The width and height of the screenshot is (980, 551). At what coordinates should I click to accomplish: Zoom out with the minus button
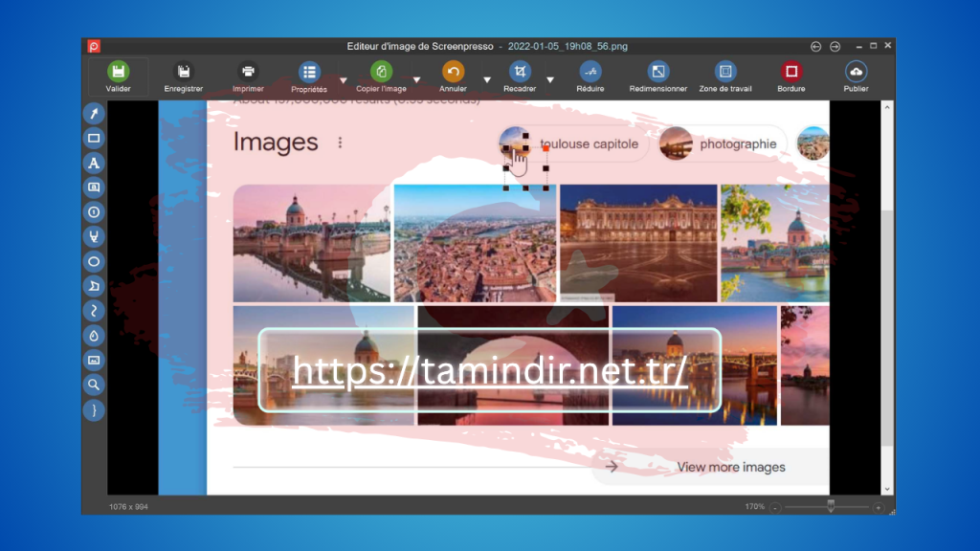tap(775, 507)
